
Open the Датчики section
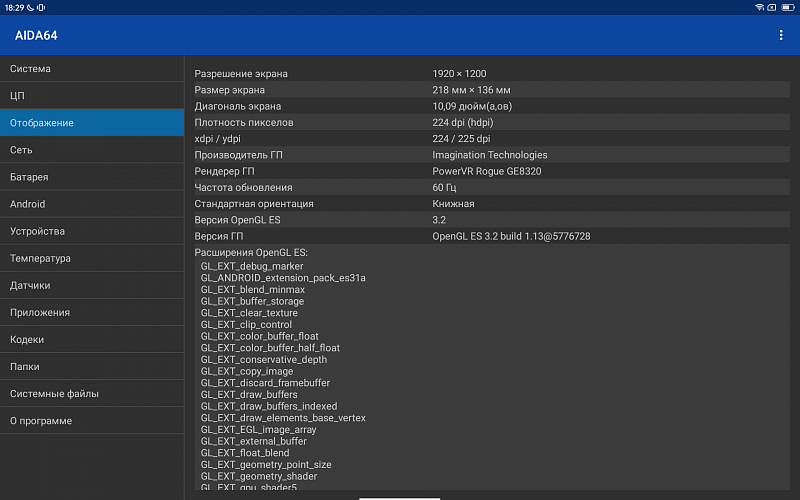coord(92,285)
